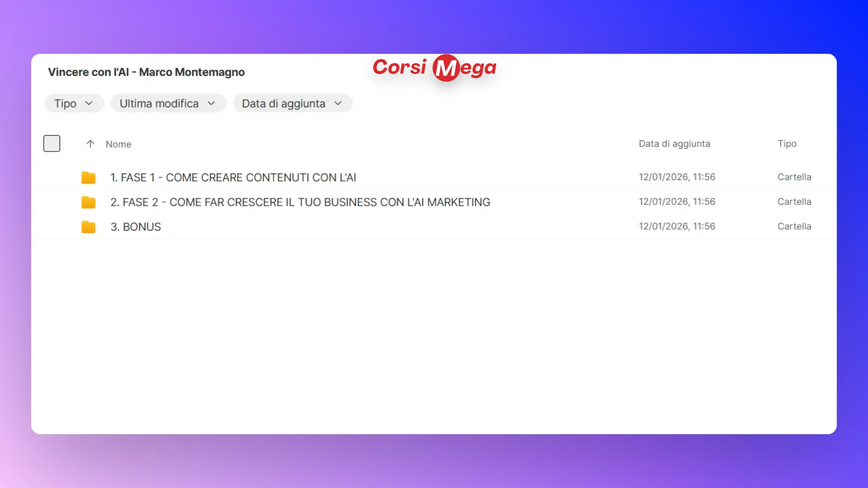Click the Corsi Mega logo
This screenshot has height=488, width=868.
434,68
